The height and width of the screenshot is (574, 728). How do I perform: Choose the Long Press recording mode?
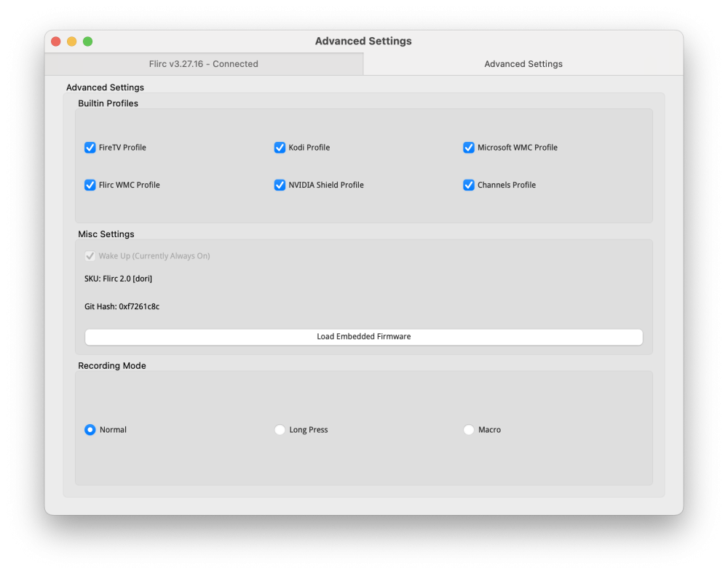click(x=280, y=430)
